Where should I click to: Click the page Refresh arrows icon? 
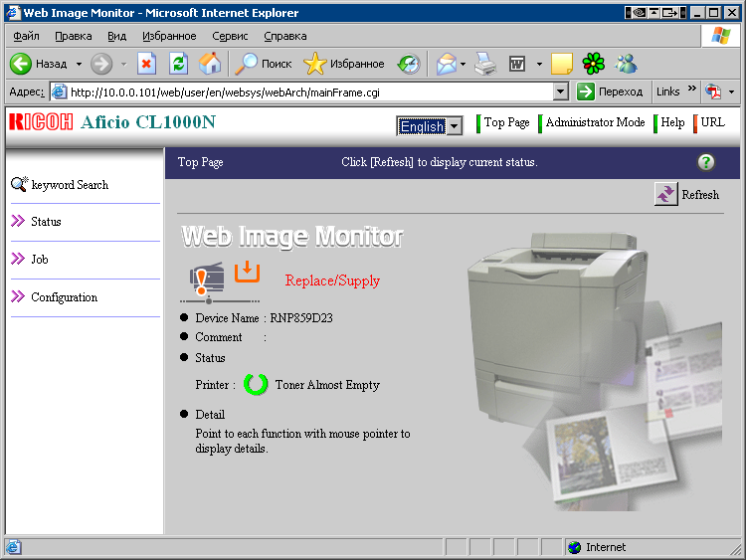665,194
